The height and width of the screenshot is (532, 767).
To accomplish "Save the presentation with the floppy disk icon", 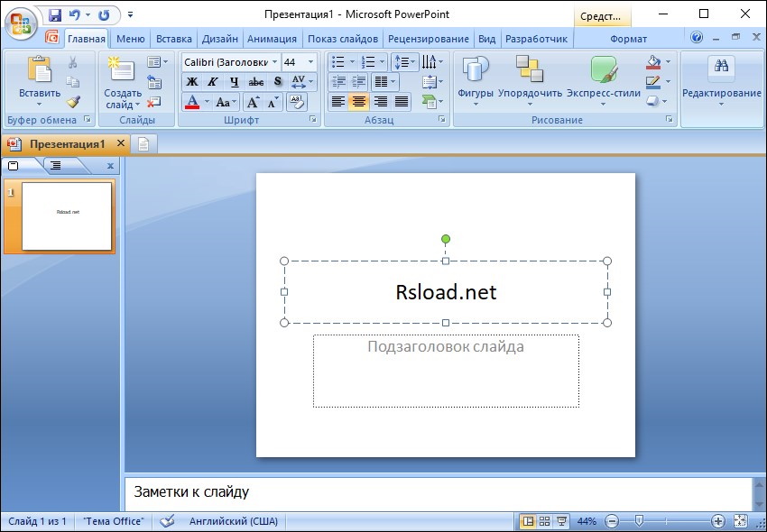I will [x=55, y=14].
